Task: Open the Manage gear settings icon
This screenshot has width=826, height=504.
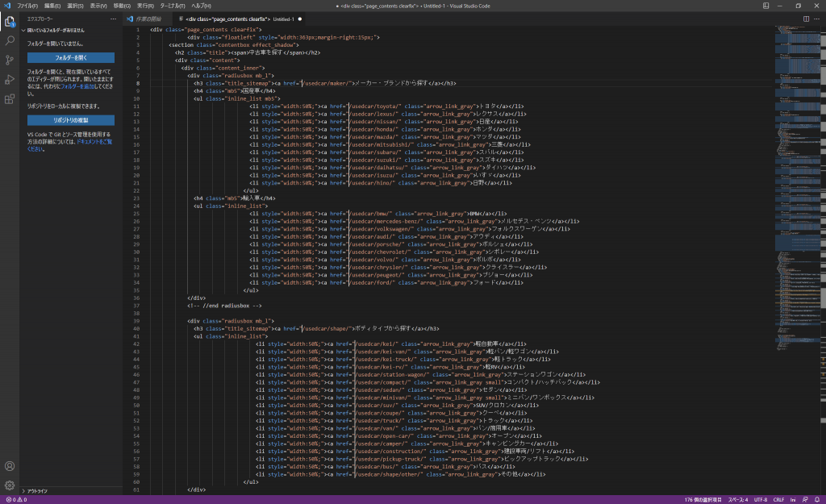Action: click(10, 485)
